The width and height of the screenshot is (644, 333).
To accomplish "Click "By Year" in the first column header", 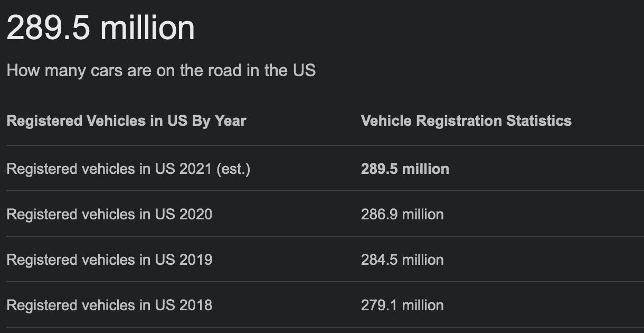I will pos(219,121).
